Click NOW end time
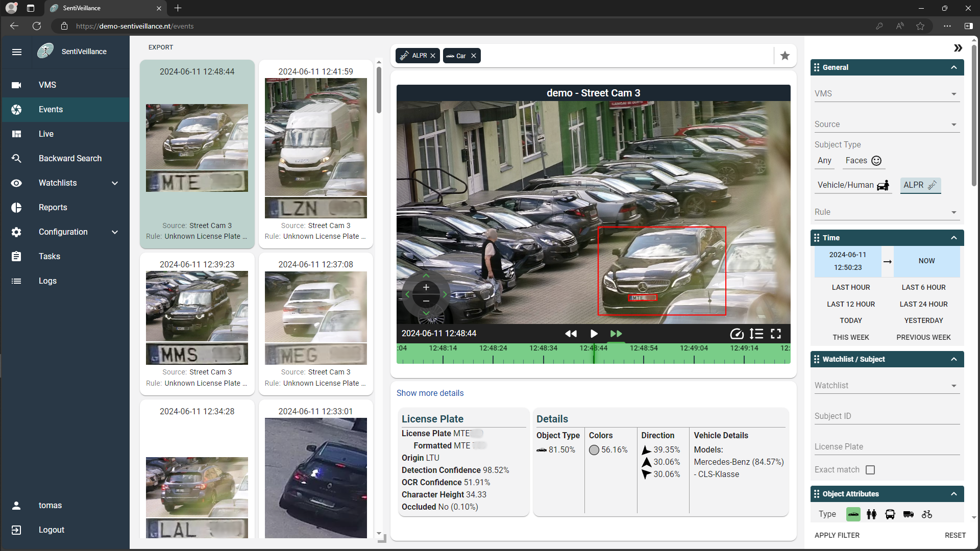The height and width of the screenshot is (551, 980). pos(926,261)
